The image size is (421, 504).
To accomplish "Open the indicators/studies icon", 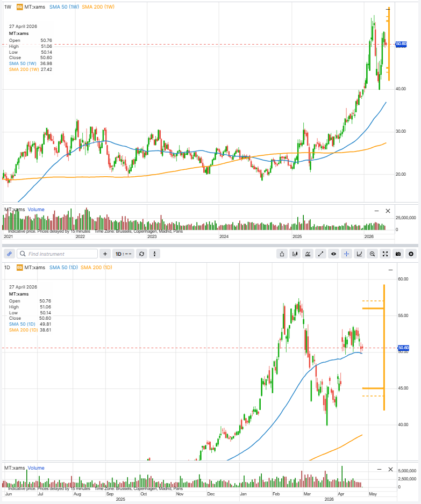I will (308, 254).
